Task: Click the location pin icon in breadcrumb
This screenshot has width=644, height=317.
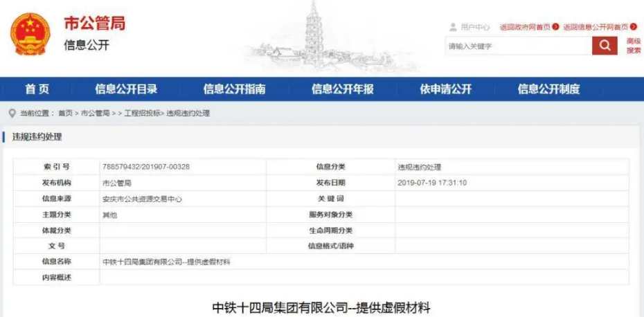Action: tap(12, 113)
